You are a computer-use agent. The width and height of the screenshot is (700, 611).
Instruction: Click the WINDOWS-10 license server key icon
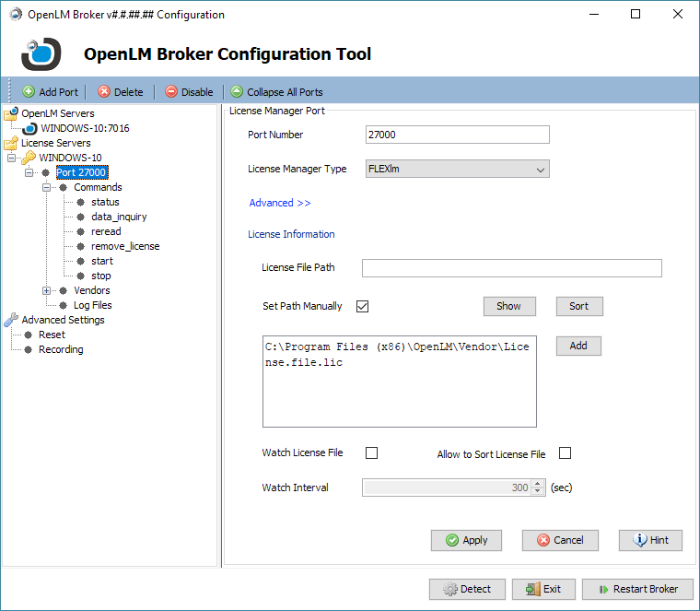point(29,158)
